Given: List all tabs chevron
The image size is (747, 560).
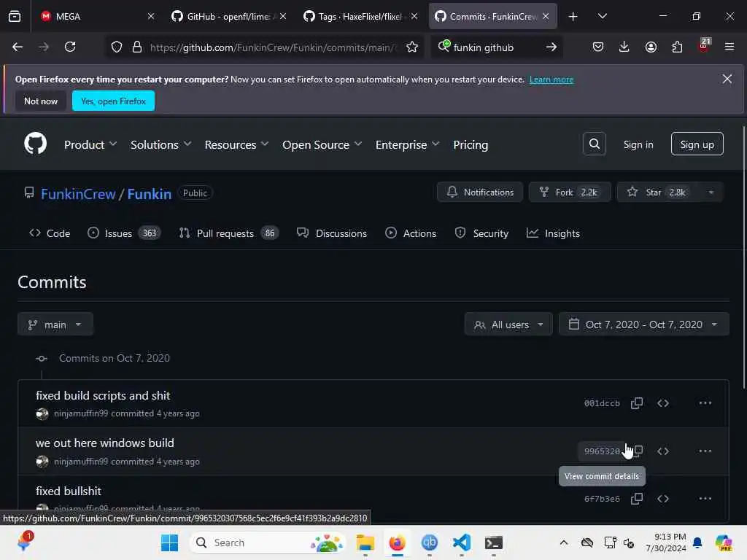Looking at the screenshot, I should pos(602,17).
